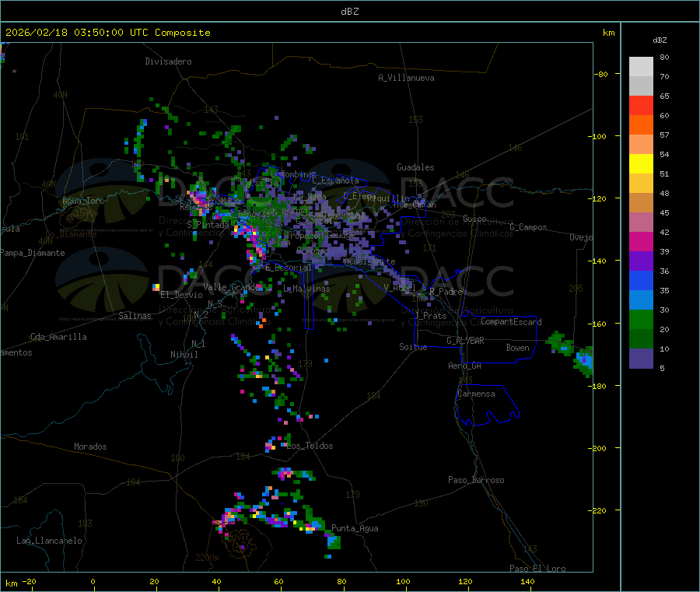Click the A_Villanueva map label
700x592 pixels.
tap(406, 78)
